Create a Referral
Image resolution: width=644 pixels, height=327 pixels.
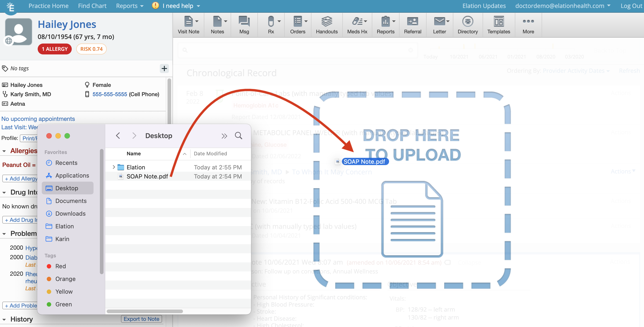[x=412, y=25]
